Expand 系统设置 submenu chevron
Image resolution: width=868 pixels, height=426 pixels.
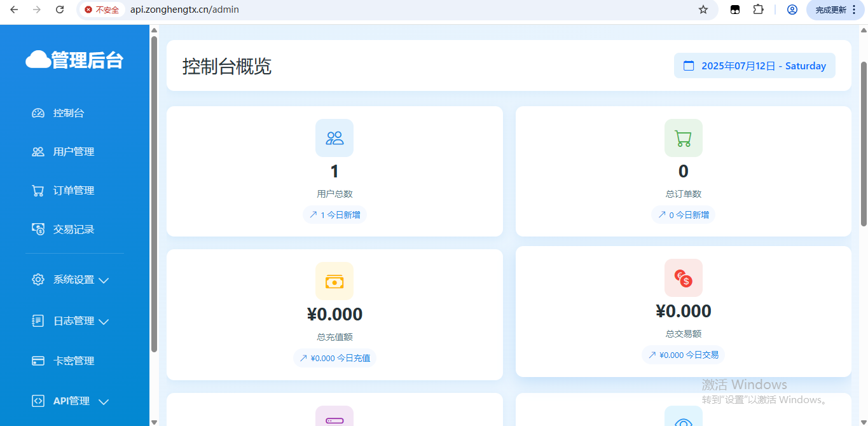point(104,280)
